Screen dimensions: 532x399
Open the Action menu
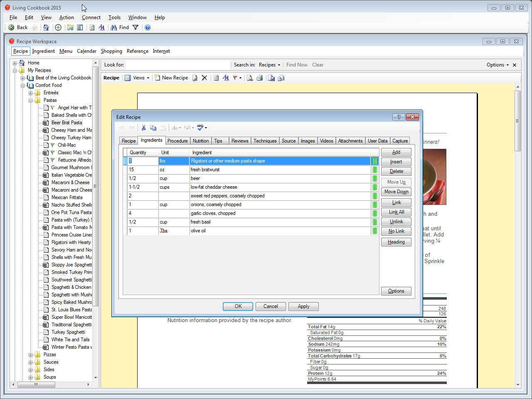point(66,17)
